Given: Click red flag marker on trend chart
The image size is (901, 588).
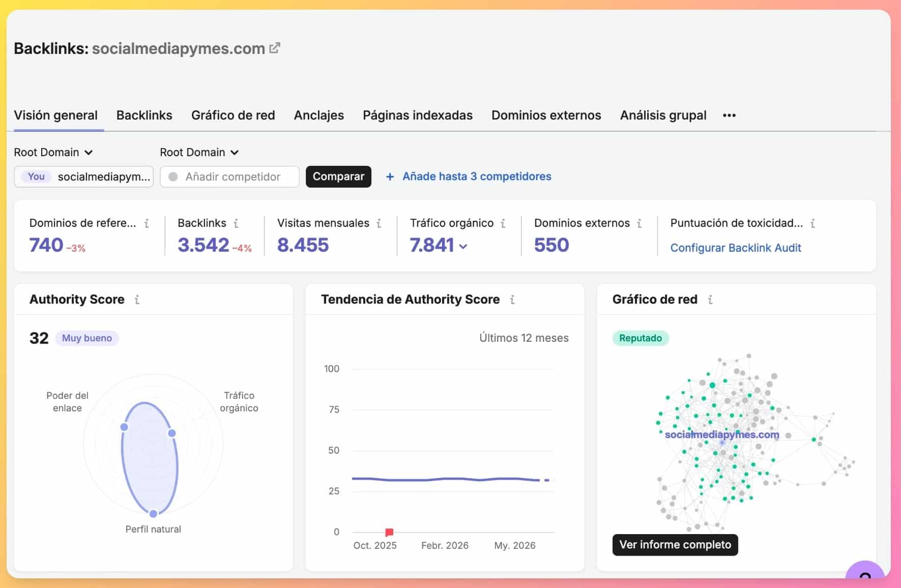Looking at the screenshot, I should pos(389,532).
